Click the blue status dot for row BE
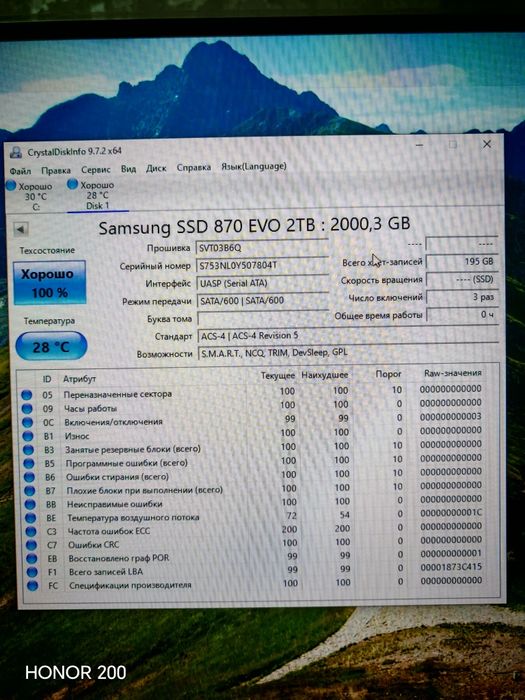Image resolution: width=525 pixels, height=700 pixels. coord(31,518)
